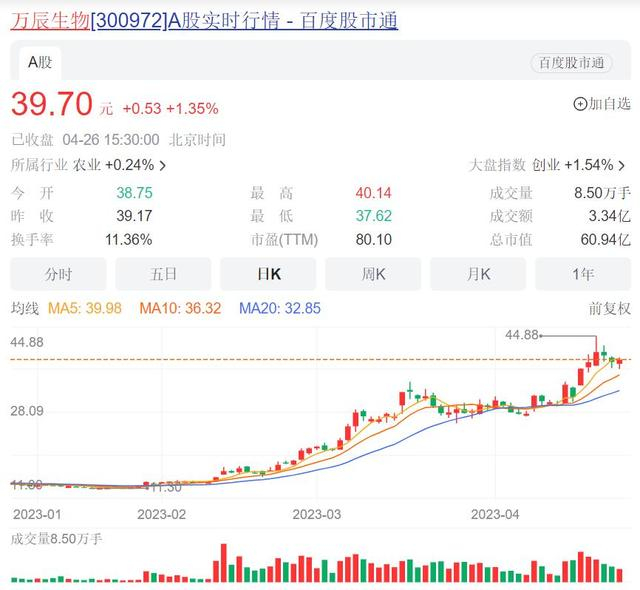Click the 成交量8.50万手 volume chart label
The width and height of the screenshot is (640, 590).
56,539
